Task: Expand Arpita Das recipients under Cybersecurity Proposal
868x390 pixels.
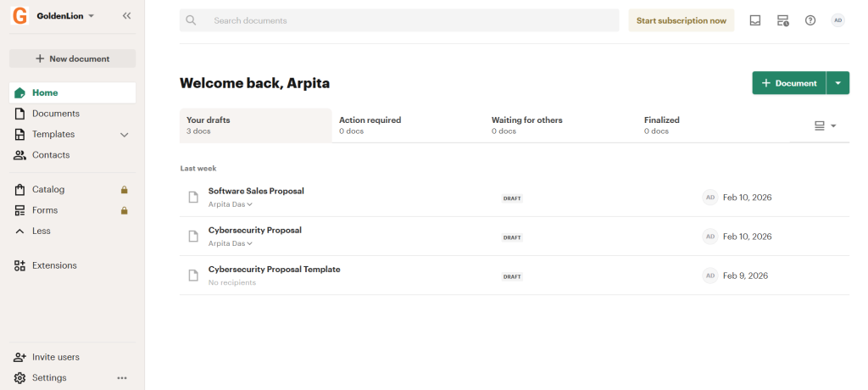Action: 231,243
